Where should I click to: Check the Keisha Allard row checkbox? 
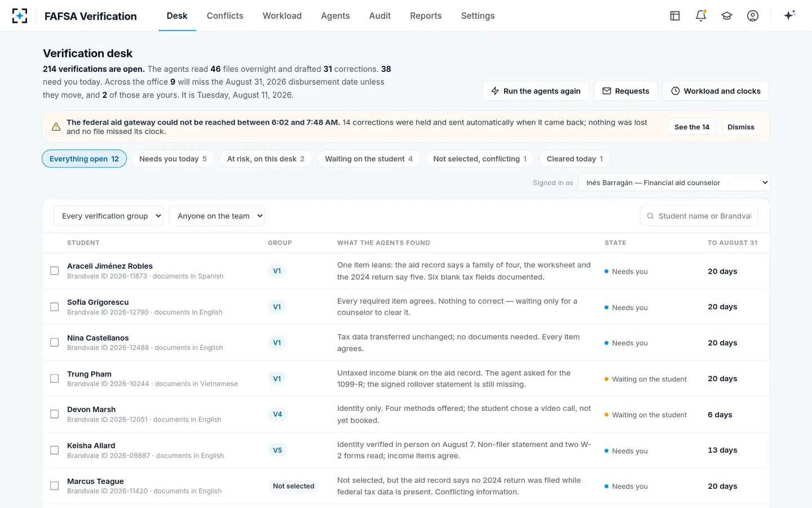55,450
